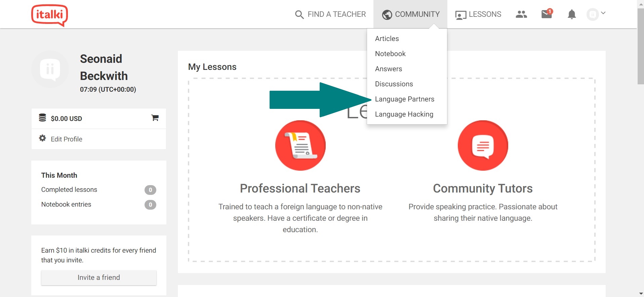Click the page vertical scrollbar thumb
Viewport: 644px width, 297px height.
tap(641, 46)
